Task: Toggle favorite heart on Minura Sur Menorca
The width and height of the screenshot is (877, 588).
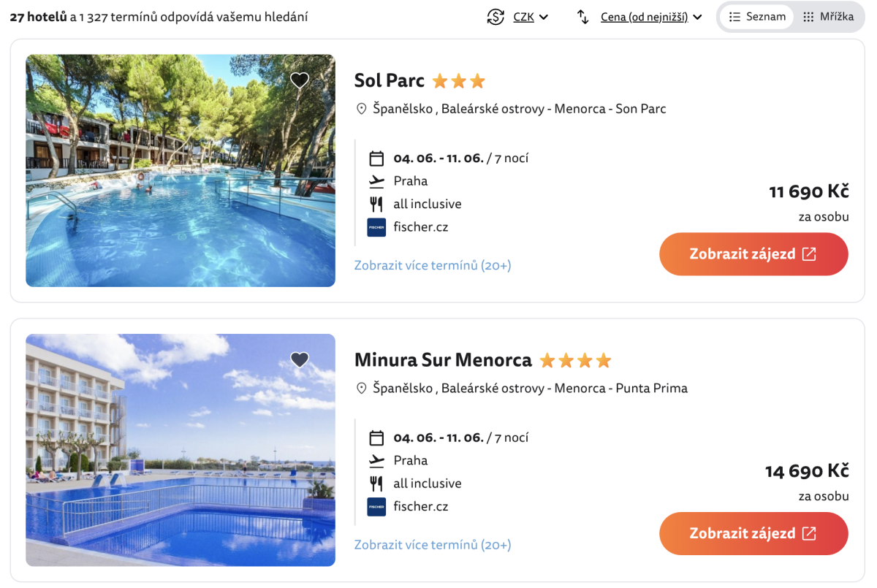Action: tap(300, 360)
